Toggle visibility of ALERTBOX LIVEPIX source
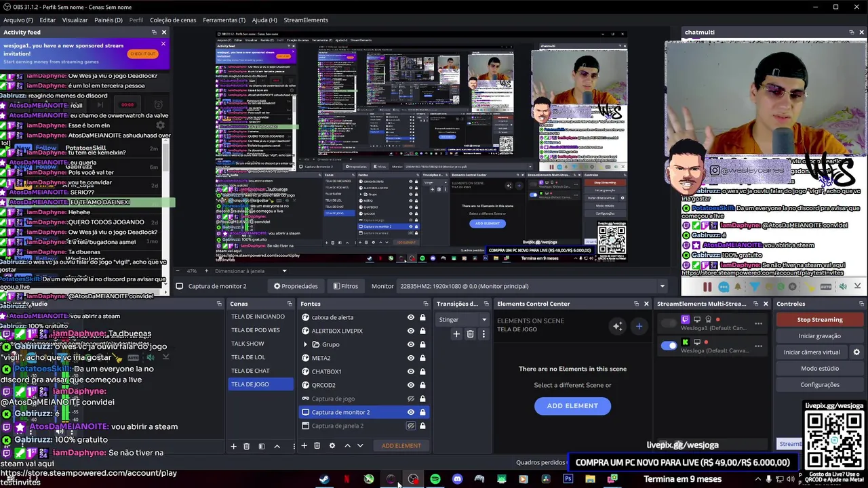 410,331
